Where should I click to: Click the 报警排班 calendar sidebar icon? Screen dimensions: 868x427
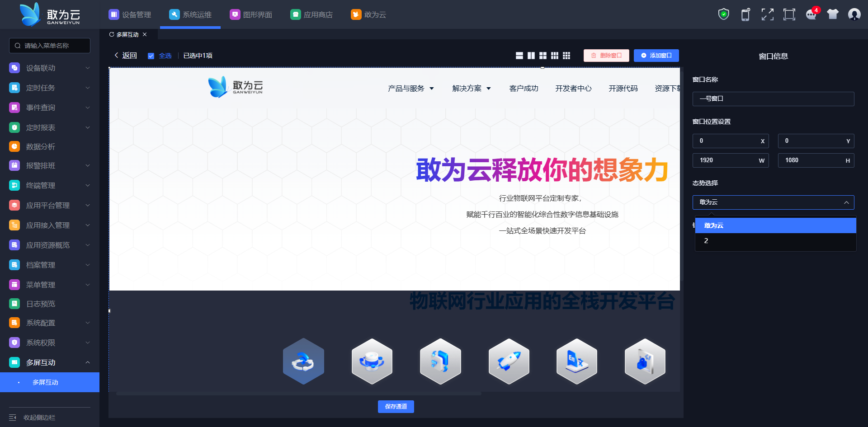[x=14, y=165]
